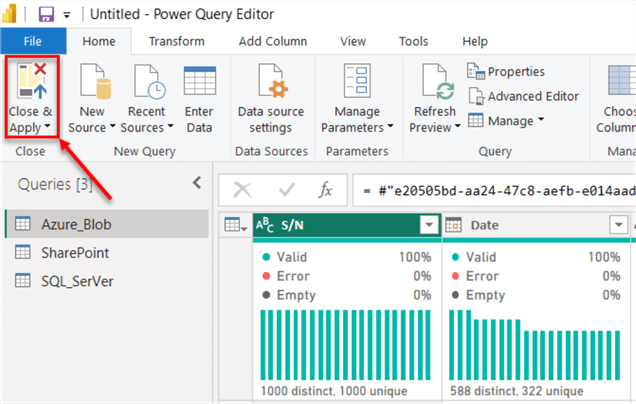The image size is (636, 404).
Task: Open query Properties
Action: pos(506,71)
